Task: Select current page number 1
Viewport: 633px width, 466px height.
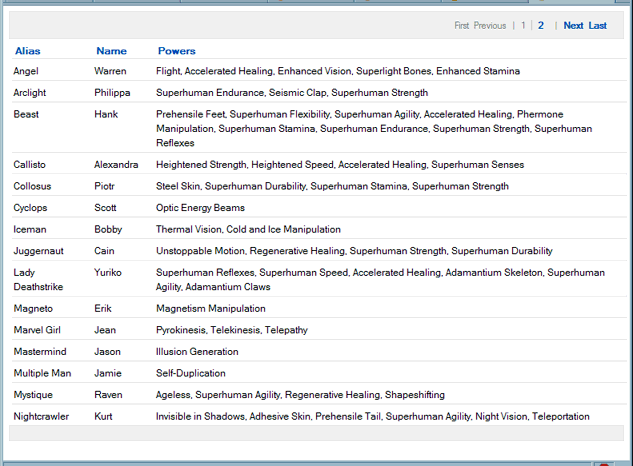Action: click(523, 25)
